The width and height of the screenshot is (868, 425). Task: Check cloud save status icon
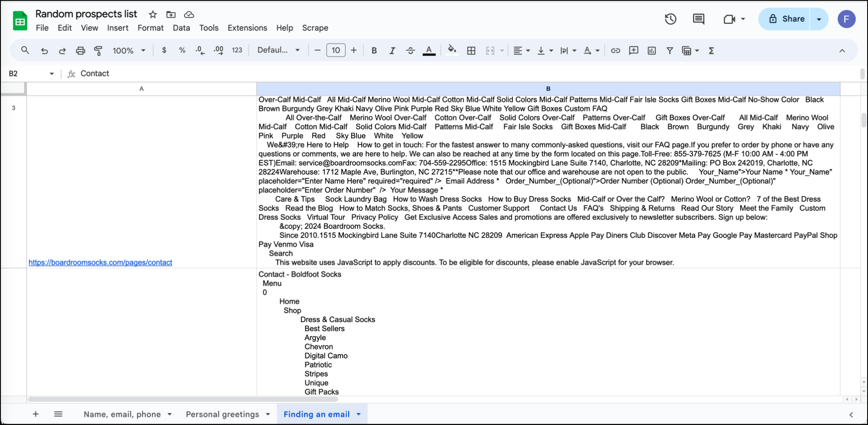(189, 14)
